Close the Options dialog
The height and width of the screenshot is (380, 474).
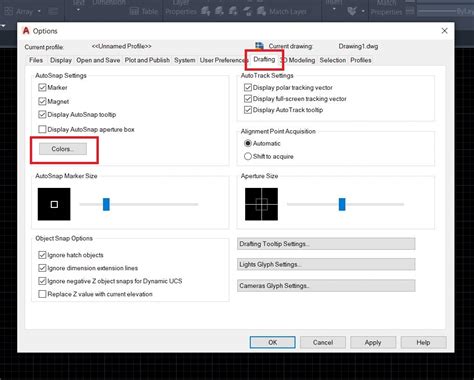444,31
